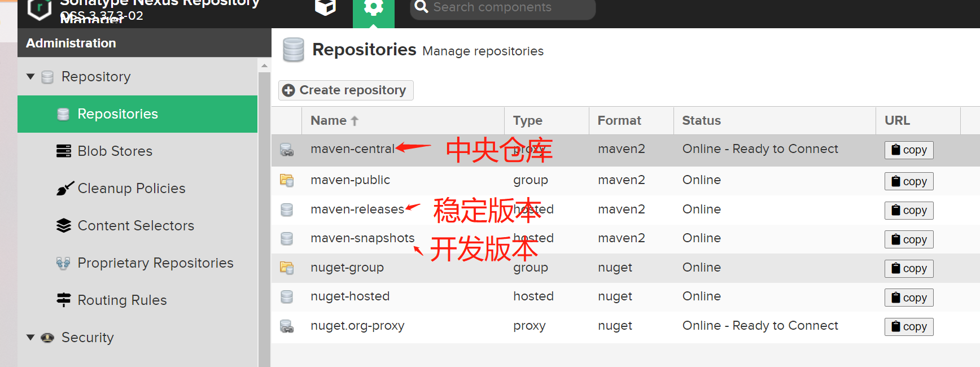The width and height of the screenshot is (980, 367).
Task: Click the nuget-group folder icon
Action: pos(287,268)
